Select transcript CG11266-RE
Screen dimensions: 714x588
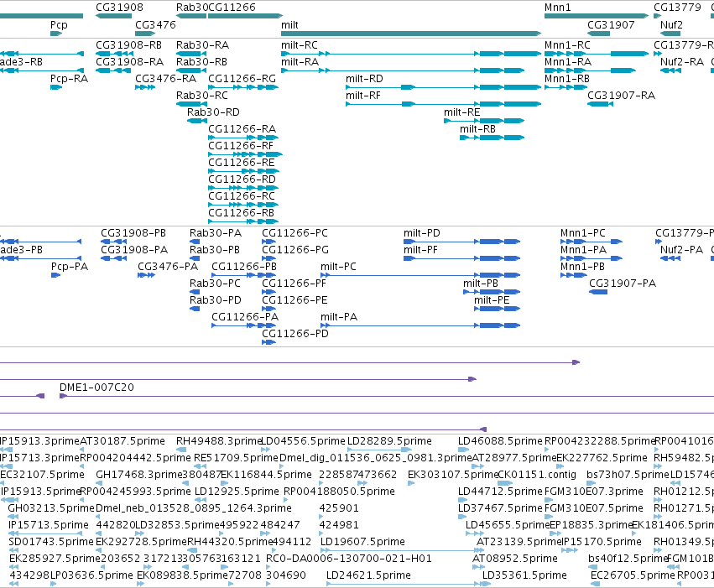[242, 163]
